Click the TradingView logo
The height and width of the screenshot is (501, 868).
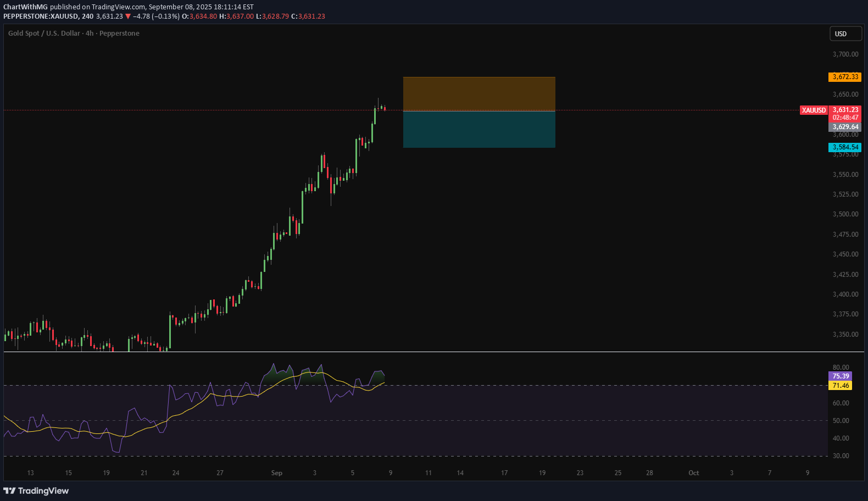click(x=36, y=491)
